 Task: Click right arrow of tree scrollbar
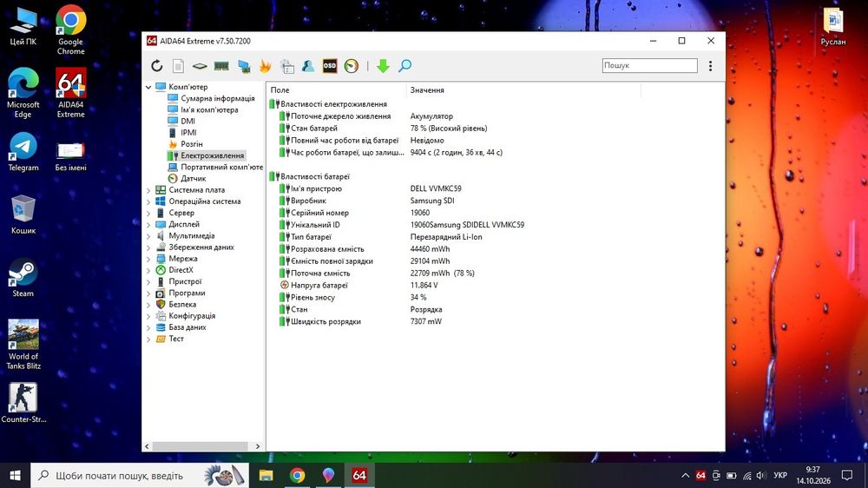click(x=258, y=446)
